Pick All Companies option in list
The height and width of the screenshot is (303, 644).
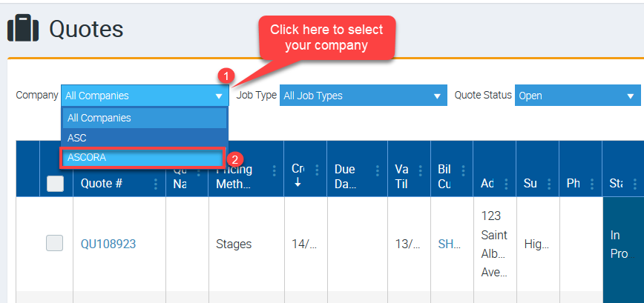[145, 118]
